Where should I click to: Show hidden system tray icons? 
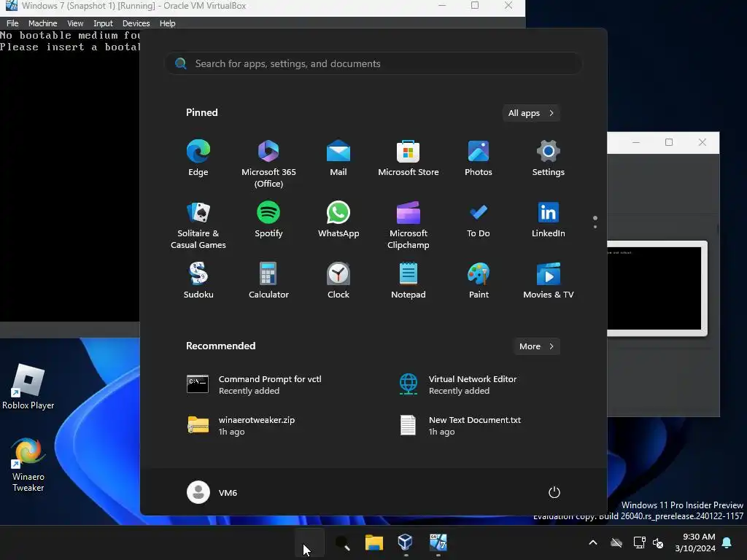click(593, 542)
